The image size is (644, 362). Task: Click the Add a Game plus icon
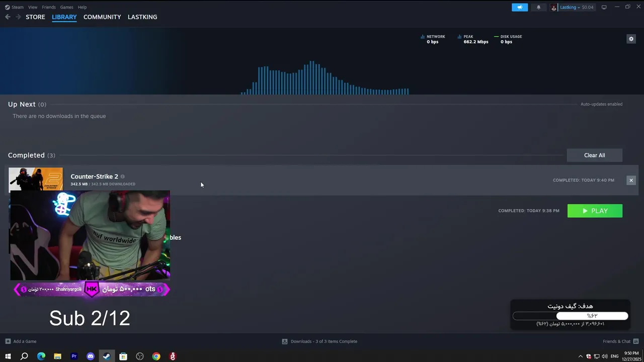(x=8, y=341)
